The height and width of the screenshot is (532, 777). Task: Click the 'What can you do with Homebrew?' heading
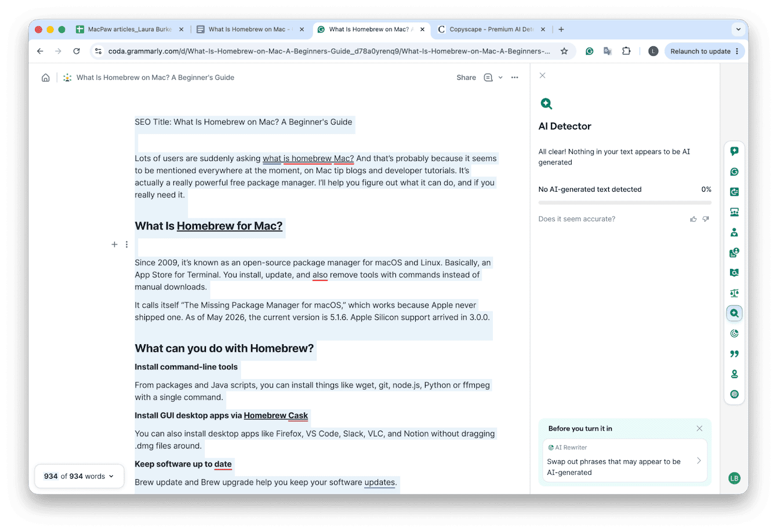click(x=224, y=348)
